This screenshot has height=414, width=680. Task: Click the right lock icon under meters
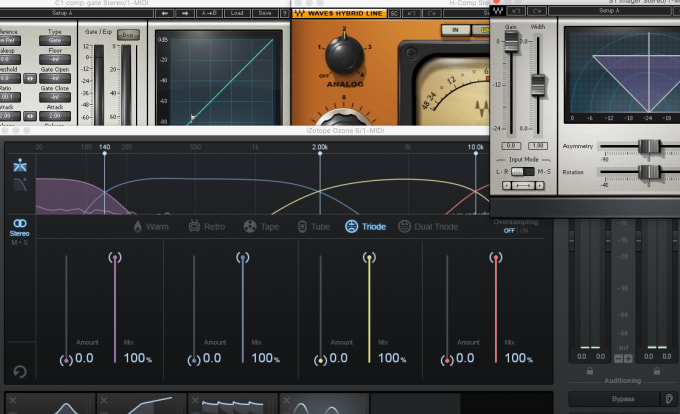(x=657, y=371)
